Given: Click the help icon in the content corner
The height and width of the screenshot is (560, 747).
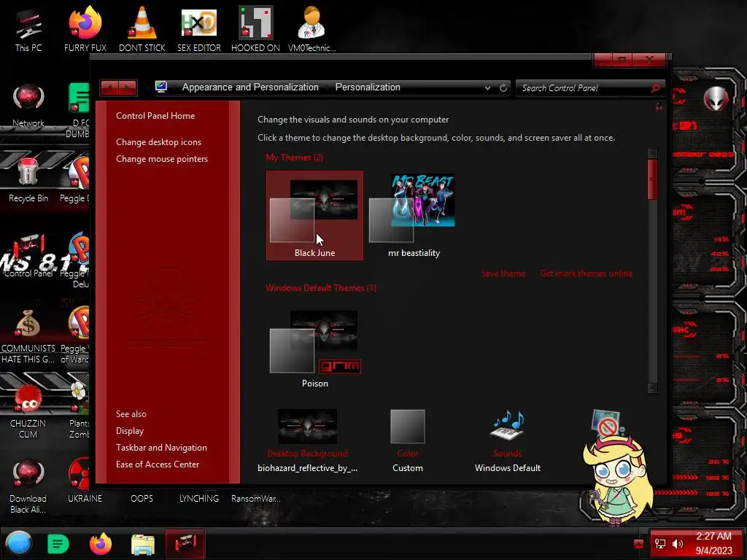Looking at the screenshot, I should click(659, 106).
